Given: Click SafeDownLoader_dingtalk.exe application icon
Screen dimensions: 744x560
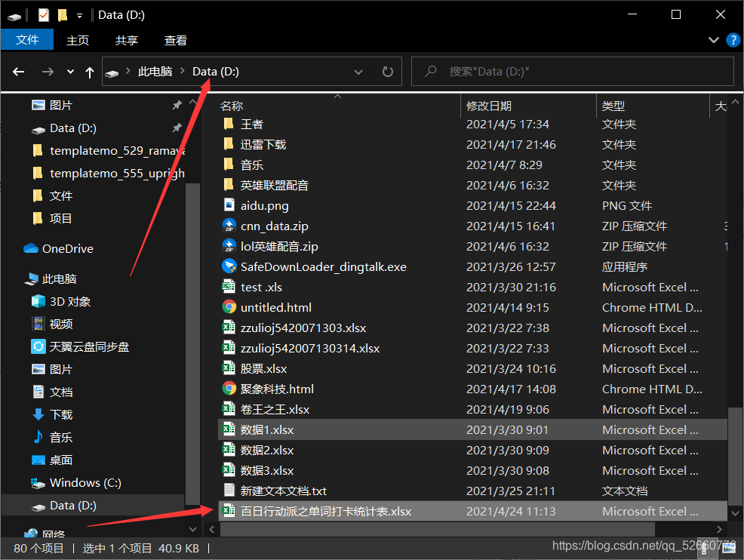Looking at the screenshot, I should pyautogui.click(x=229, y=266).
